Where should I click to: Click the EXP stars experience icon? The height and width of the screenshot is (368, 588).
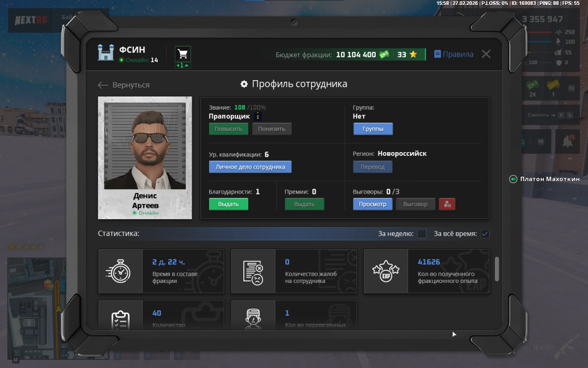click(x=385, y=271)
